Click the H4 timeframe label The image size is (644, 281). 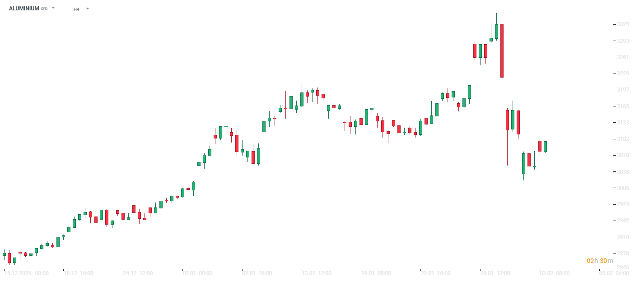click(76, 9)
